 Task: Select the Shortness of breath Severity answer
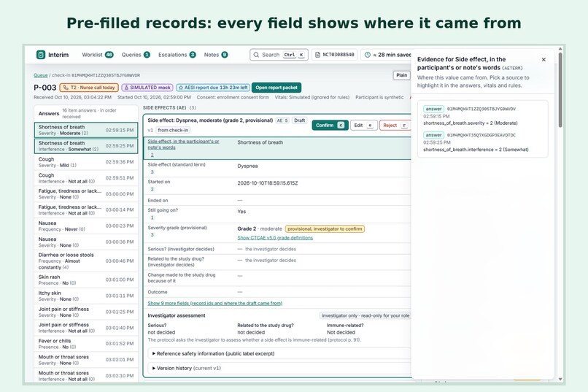pyautogui.click(x=86, y=130)
